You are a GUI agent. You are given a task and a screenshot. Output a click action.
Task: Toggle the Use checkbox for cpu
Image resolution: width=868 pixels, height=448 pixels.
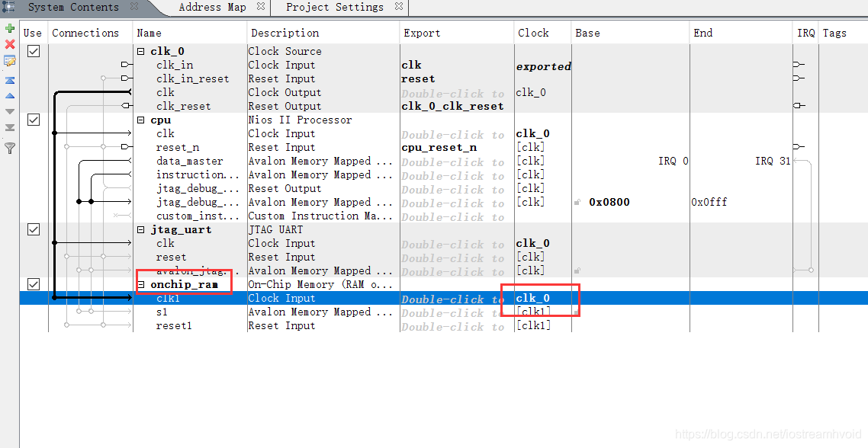coord(34,120)
